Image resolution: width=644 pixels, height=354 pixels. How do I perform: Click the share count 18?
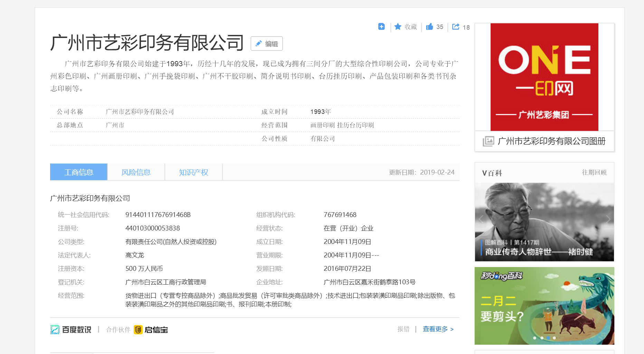(x=466, y=27)
